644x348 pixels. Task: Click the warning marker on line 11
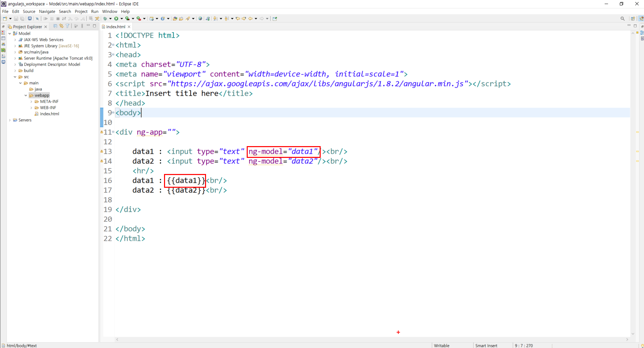[102, 132]
